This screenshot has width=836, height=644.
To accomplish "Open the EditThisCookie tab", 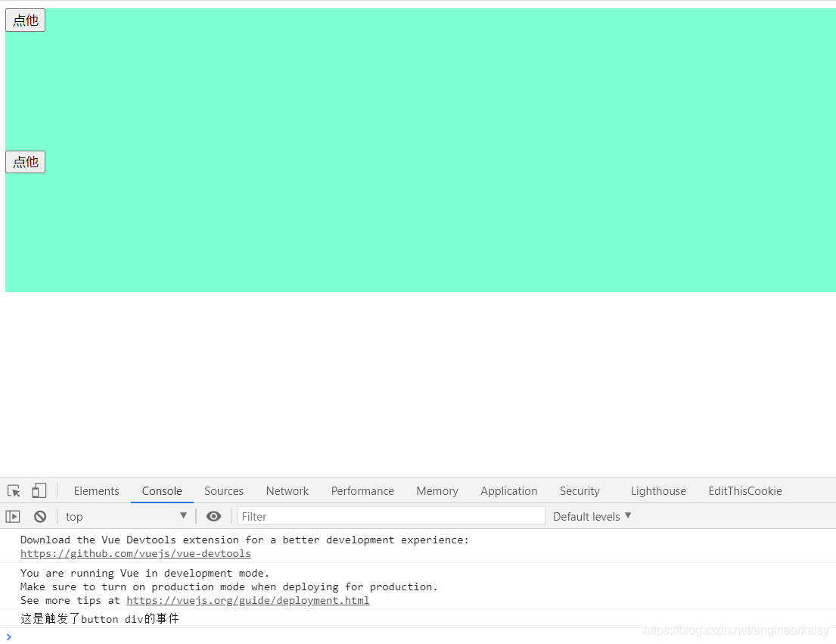I will pyautogui.click(x=744, y=491).
